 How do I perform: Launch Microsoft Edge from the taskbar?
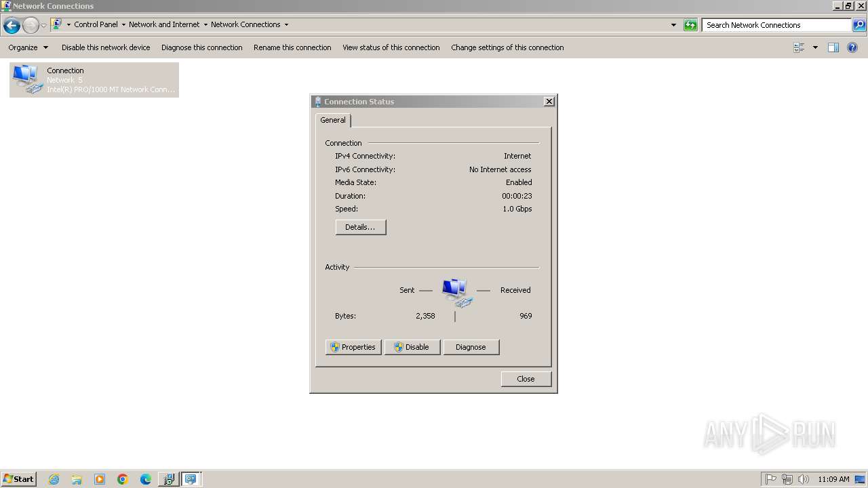click(x=146, y=479)
